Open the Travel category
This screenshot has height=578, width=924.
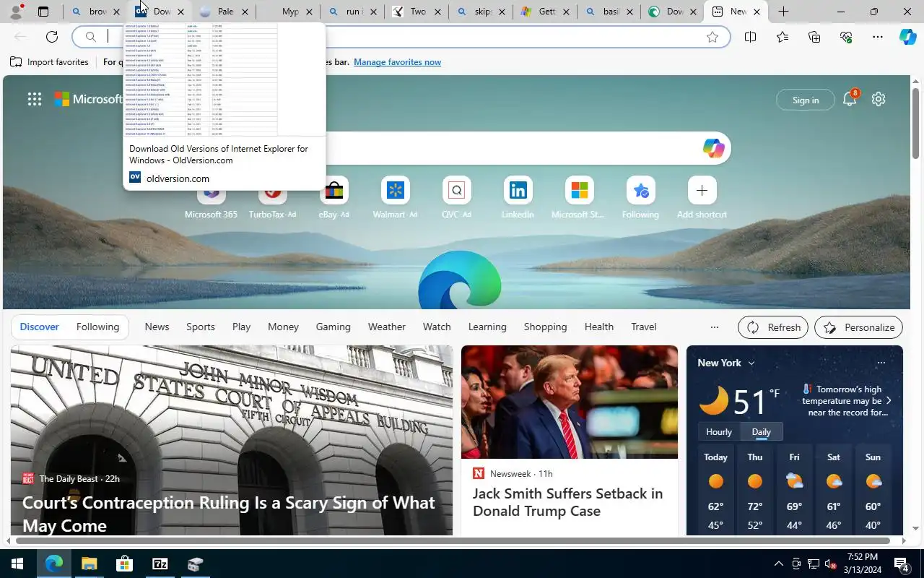[643, 327]
